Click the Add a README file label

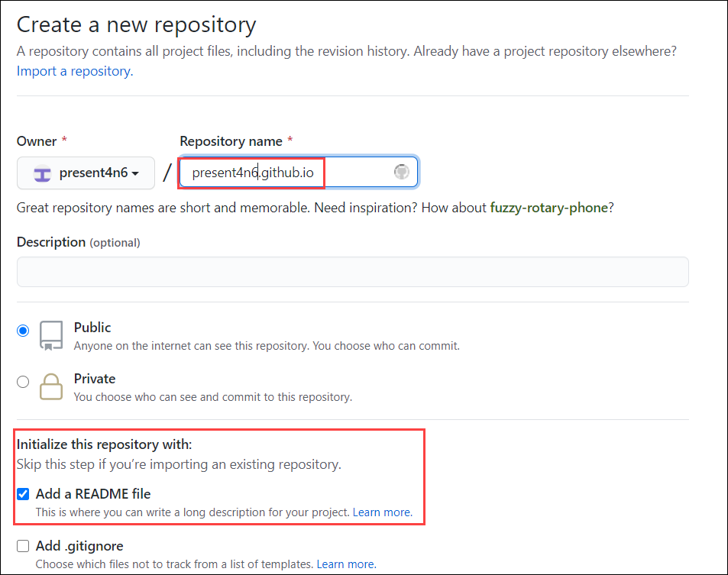pos(93,494)
